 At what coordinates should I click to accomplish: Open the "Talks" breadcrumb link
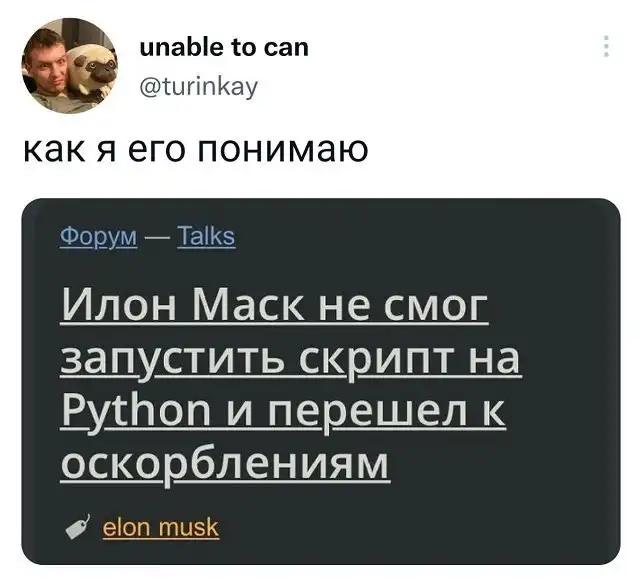coord(207,236)
